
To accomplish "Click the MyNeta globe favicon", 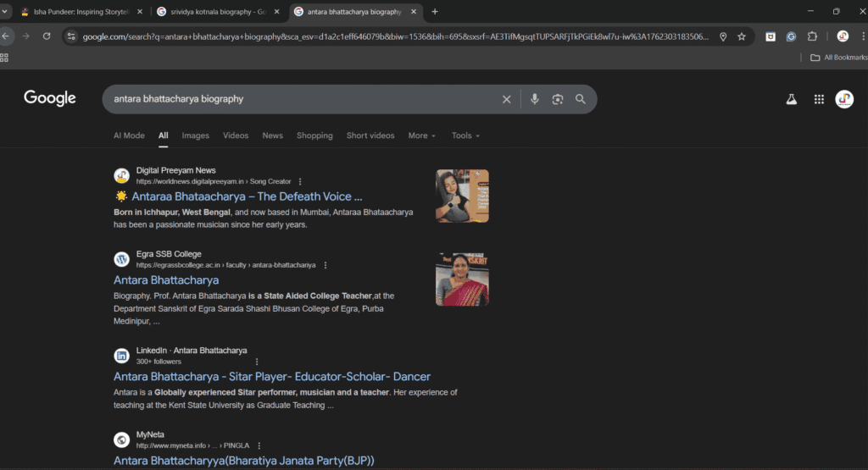I will tap(121, 440).
